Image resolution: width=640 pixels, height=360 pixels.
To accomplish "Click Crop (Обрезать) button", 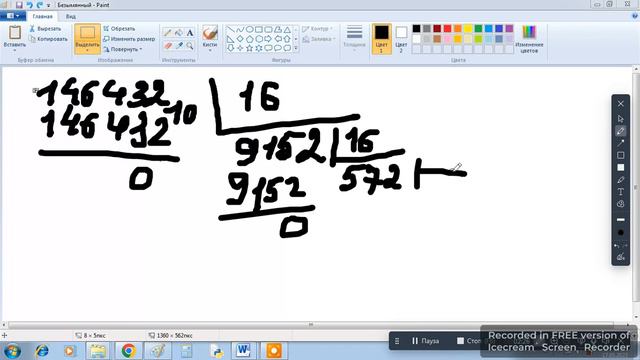I will pyautogui.click(x=119, y=29).
